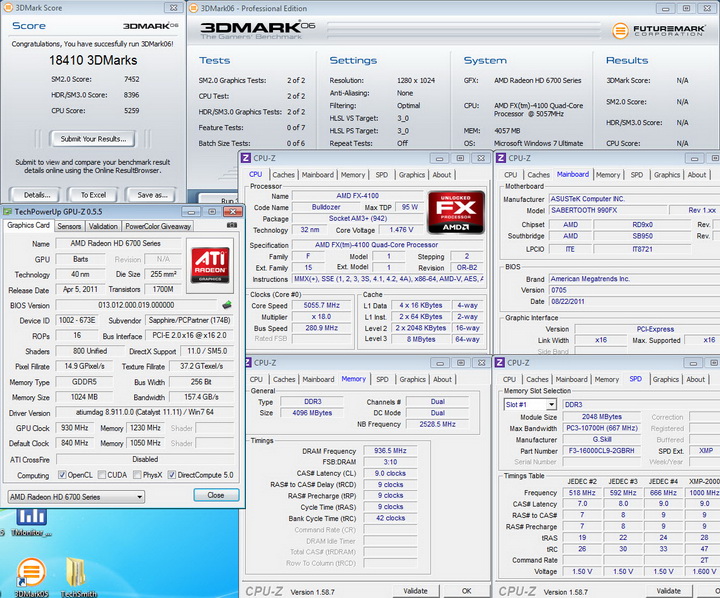Open About tab in the CPU-Z memory window
720x598 pixels.
pyautogui.click(x=443, y=379)
